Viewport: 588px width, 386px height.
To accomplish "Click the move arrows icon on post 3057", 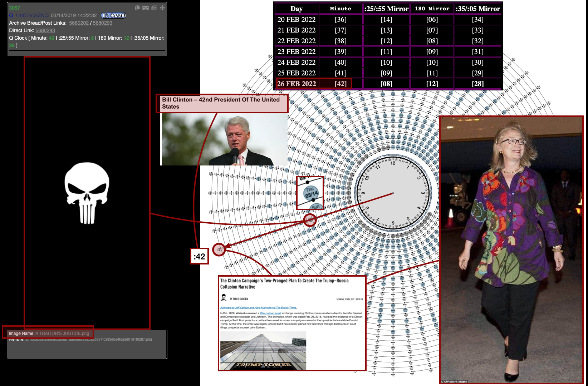I will point(162,8).
